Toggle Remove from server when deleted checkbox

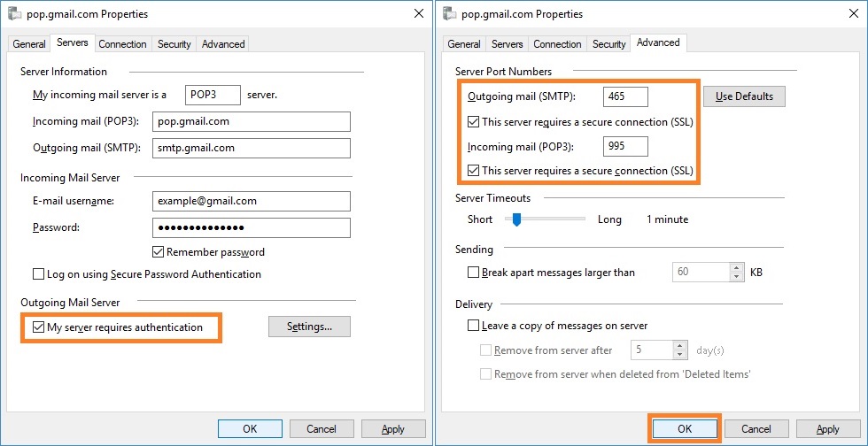[x=485, y=374]
